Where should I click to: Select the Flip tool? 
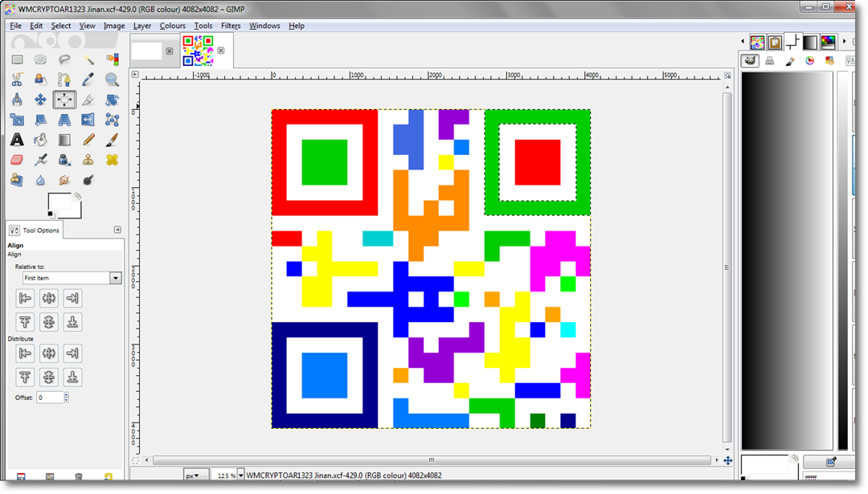coord(88,120)
